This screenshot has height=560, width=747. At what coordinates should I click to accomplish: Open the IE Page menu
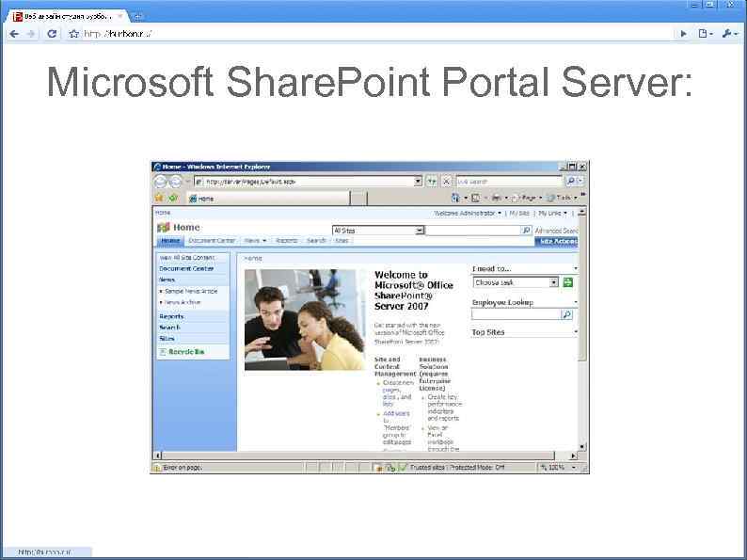point(527,198)
